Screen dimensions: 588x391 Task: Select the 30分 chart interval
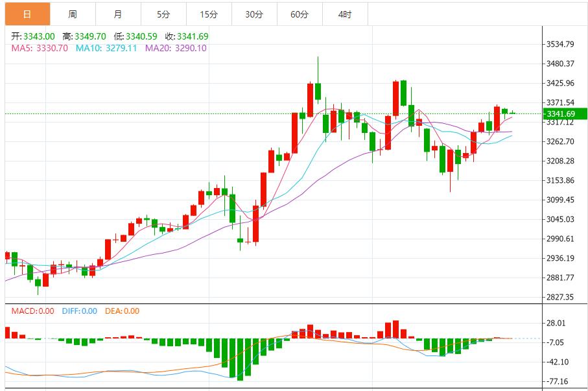254,14
